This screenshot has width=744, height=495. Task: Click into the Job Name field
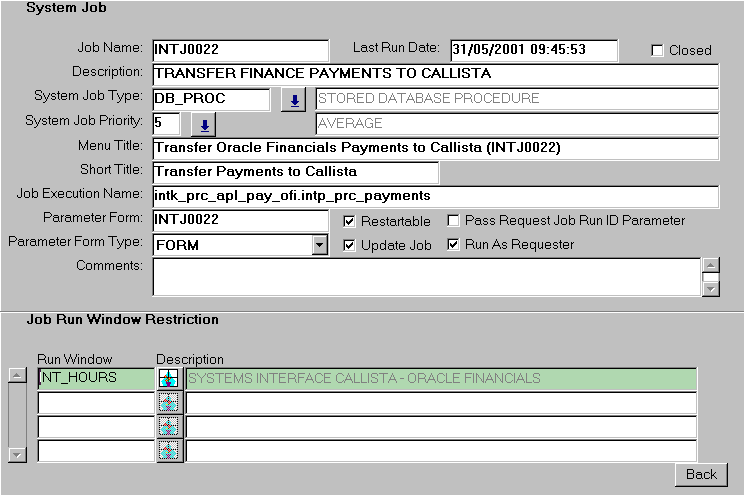(x=239, y=50)
